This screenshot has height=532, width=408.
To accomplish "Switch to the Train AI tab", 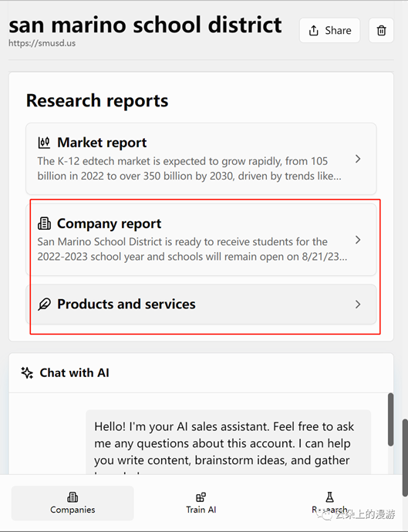I will coord(201,503).
